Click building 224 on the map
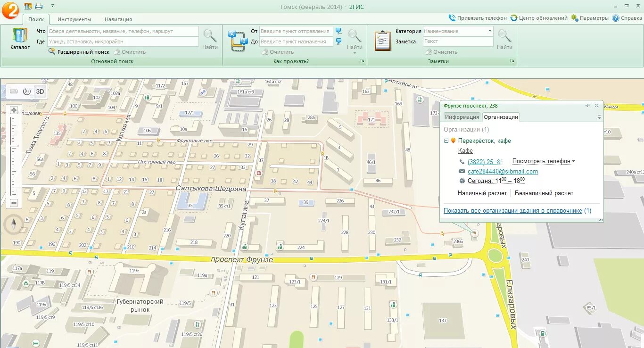Viewport: 644px width, 348px height. (301, 247)
